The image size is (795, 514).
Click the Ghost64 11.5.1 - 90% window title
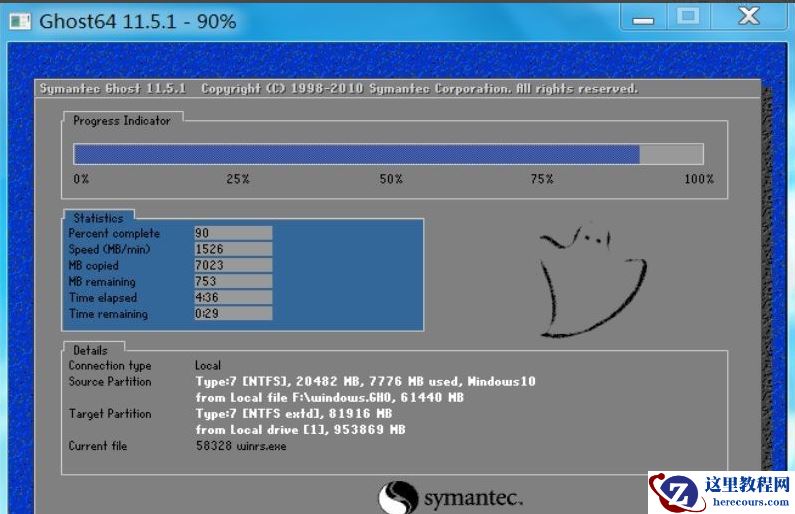pyautogui.click(x=137, y=21)
